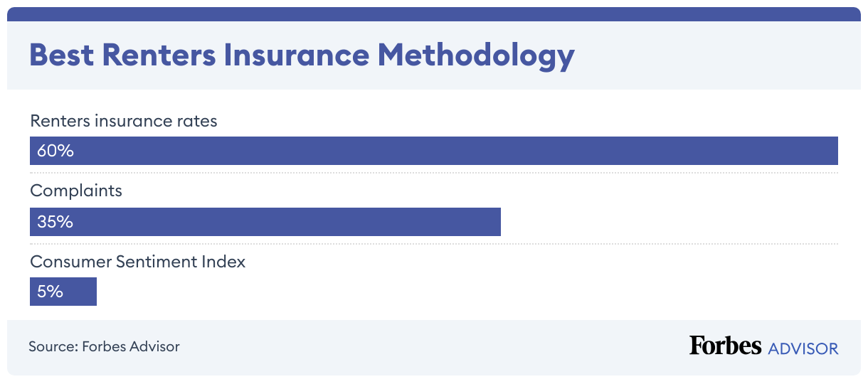This screenshot has width=868, height=384.
Task: Click the 'Best Renters Insurance Methodology' title
Action: (x=302, y=55)
